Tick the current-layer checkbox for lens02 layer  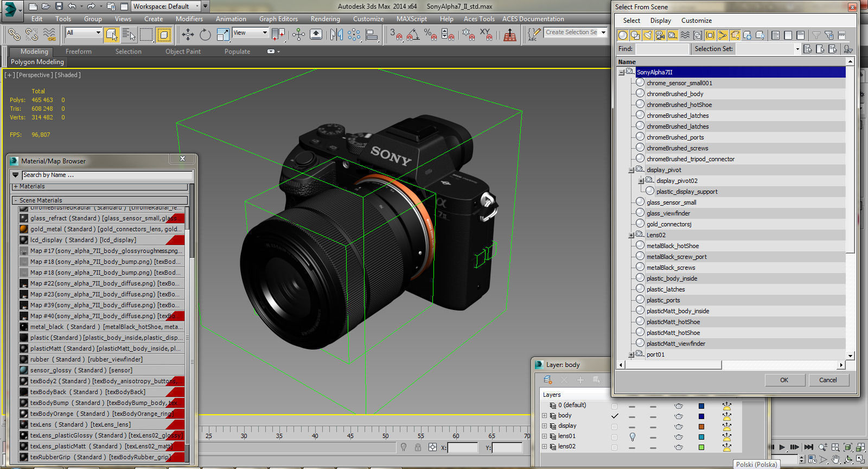coord(614,447)
